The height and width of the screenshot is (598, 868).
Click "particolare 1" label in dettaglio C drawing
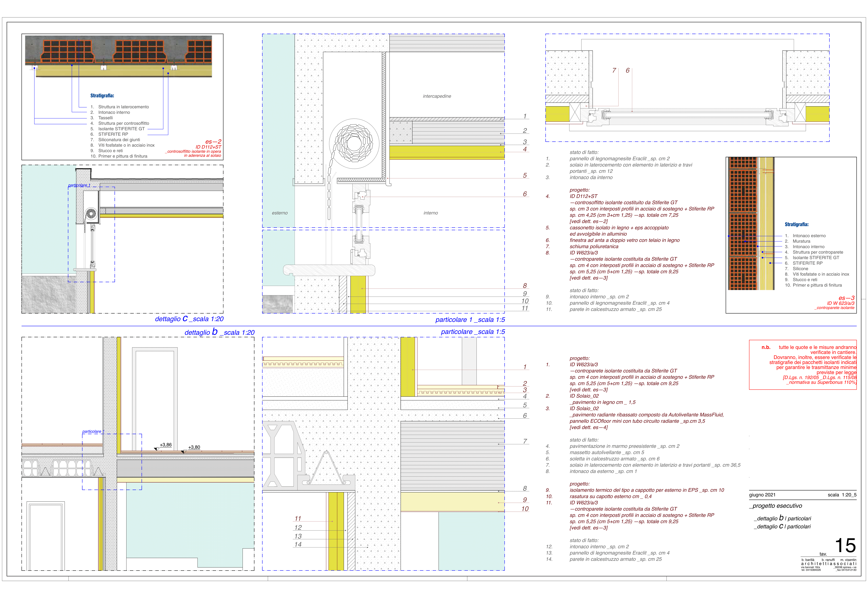coord(79,185)
